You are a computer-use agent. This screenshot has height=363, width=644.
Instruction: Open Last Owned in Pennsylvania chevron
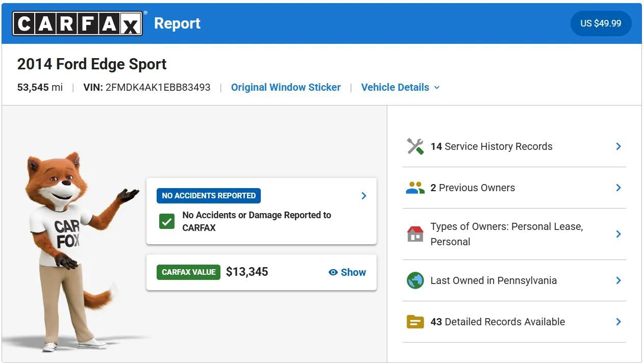coord(618,280)
